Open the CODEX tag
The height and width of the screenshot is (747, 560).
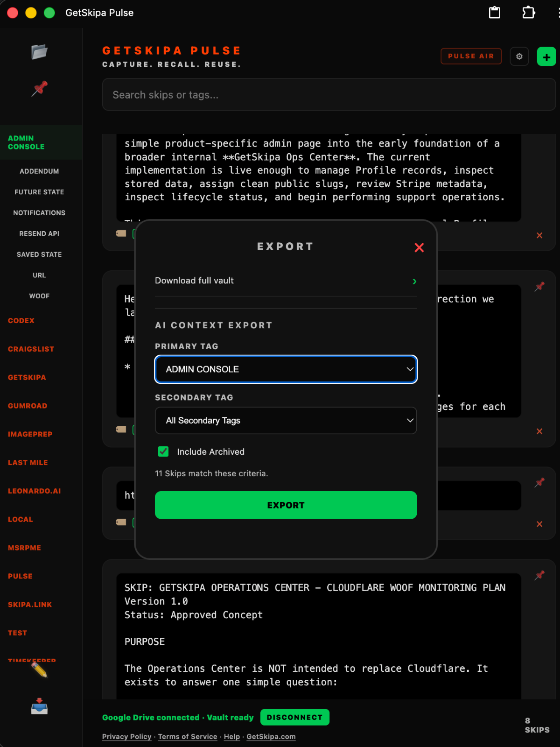pyautogui.click(x=21, y=321)
